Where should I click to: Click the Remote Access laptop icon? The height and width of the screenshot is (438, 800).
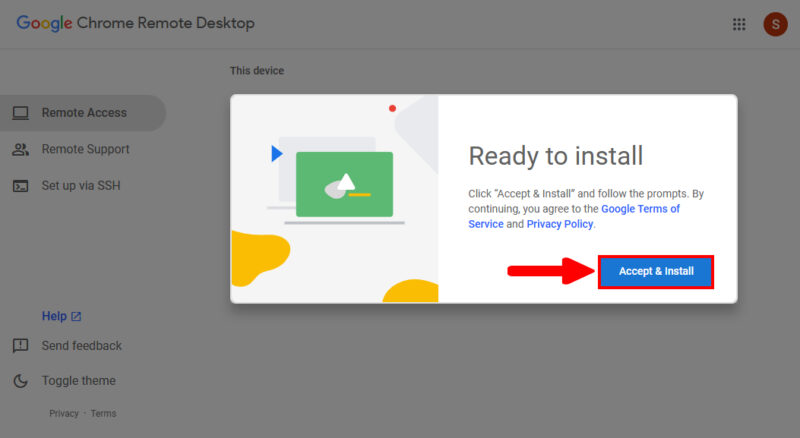[20, 113]
